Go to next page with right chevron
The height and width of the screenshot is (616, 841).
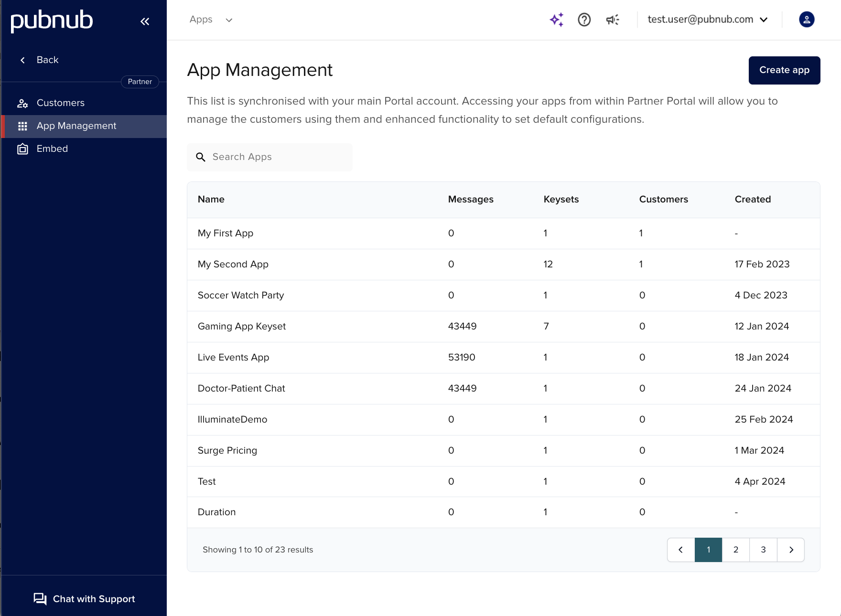[791, 550]
